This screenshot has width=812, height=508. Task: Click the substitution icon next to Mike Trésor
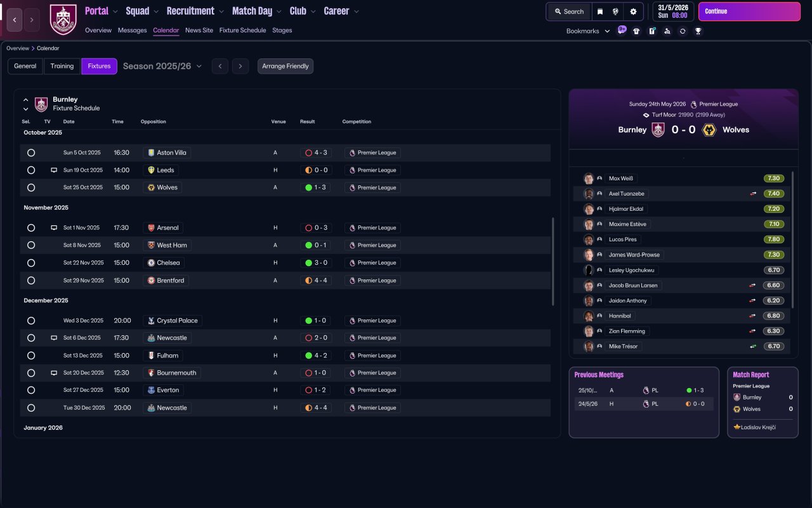pos(753,346)
